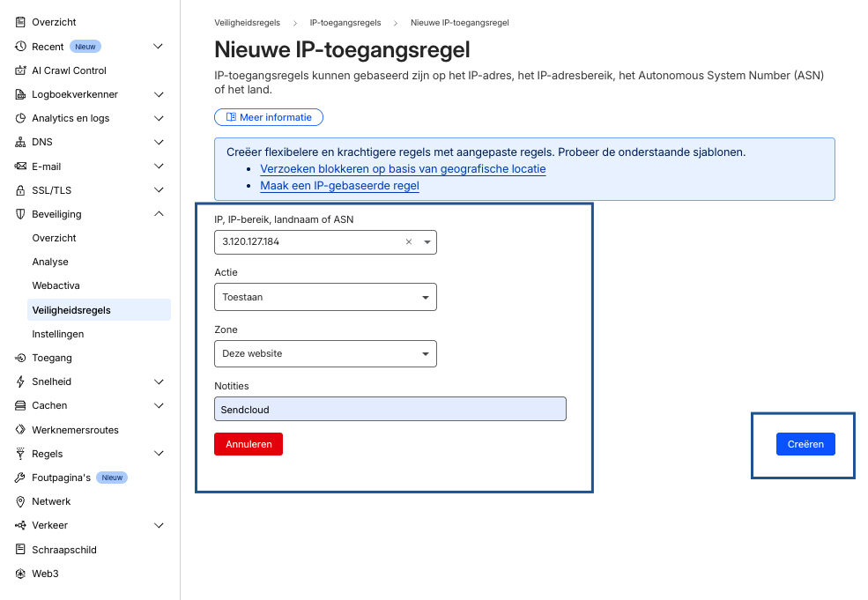
Task: Click the blue Creëren button
Action: pyautogui.click(x=805, y=444)
